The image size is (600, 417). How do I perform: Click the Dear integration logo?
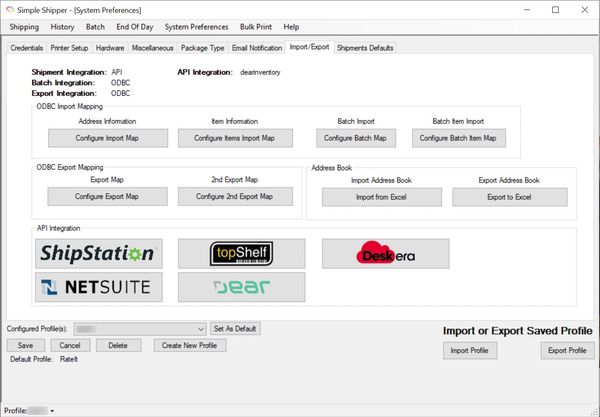241,287
